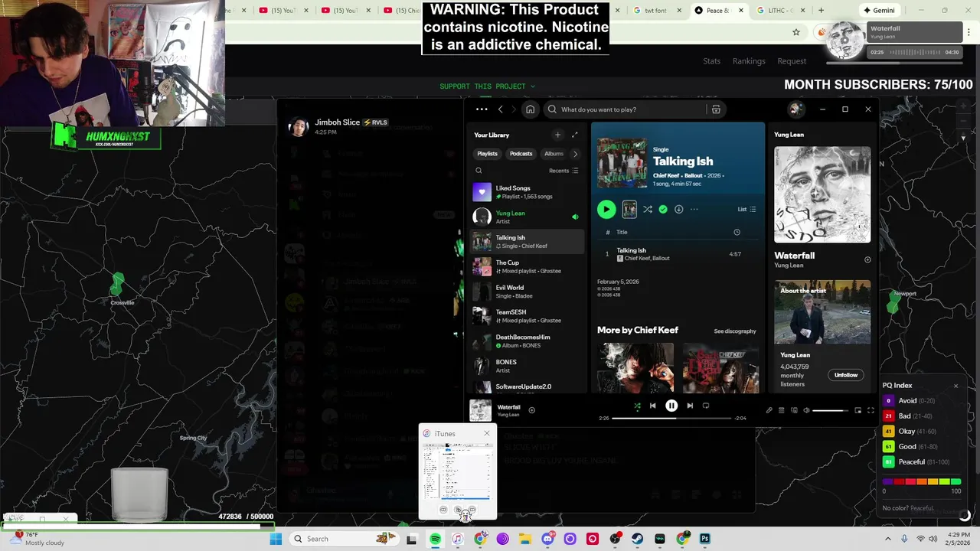
Task: Pause the current song Waterfall
Action: [671, 406]
